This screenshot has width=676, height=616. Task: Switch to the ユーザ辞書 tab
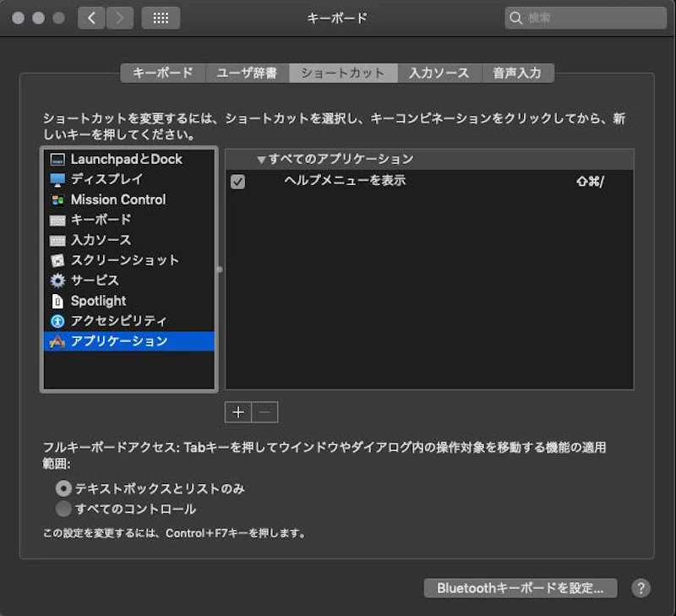247,73
